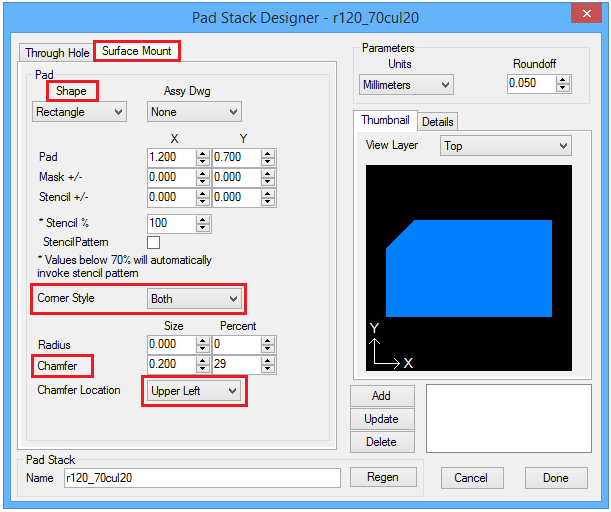Click the Done button

555,478
